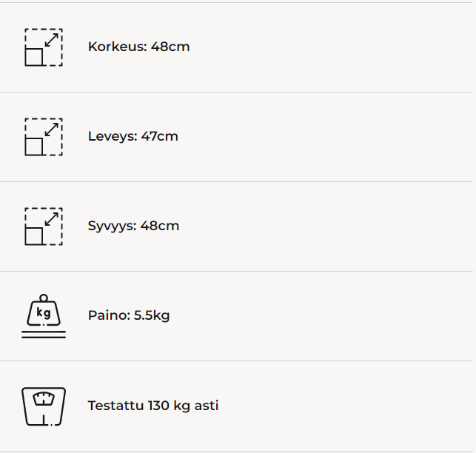This screenshot has width=476, height=453.
Task: Click the small solid square in Korkeus icon
Action: tap(34, 57)
